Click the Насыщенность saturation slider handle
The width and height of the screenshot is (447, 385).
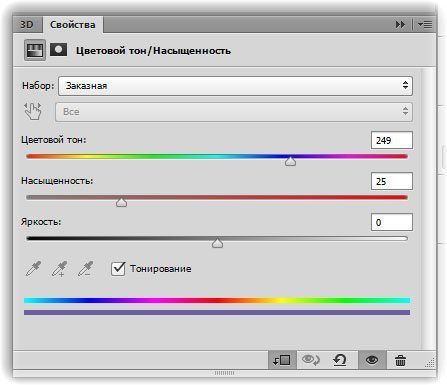[121, 202]
